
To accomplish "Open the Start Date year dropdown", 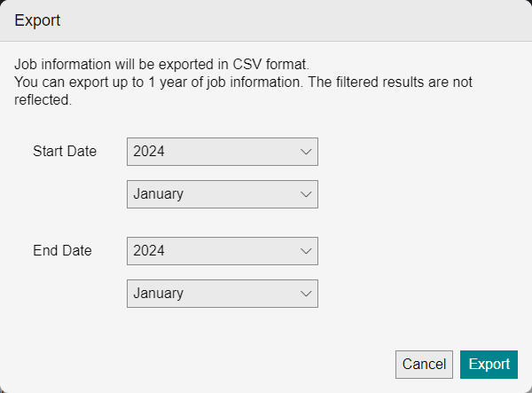I will 222,152.
